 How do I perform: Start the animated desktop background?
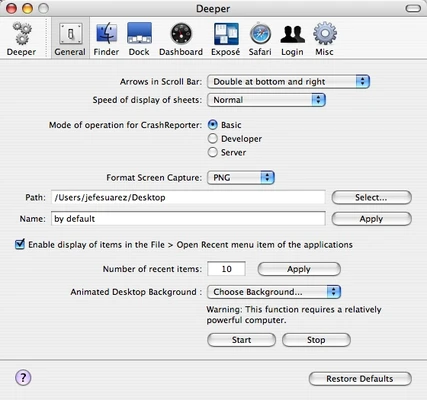(241, 340)
